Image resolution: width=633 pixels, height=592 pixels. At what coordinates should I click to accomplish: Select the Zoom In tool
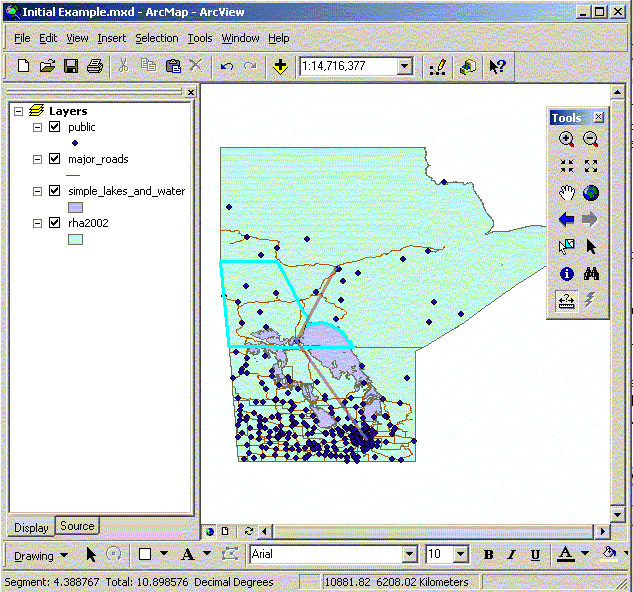[x=567, y=141]
